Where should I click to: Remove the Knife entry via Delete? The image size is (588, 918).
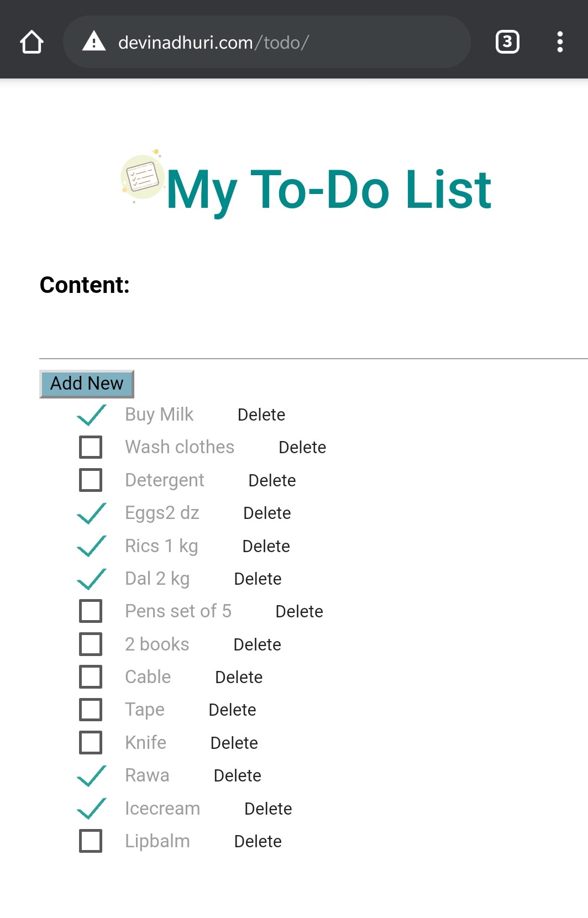coord(234,743)
